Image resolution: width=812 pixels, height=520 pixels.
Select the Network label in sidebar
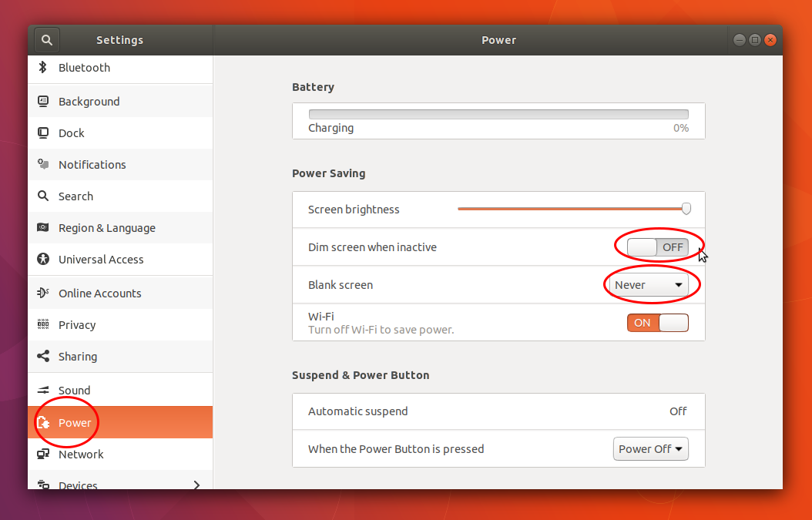click(x=81, y=455)
